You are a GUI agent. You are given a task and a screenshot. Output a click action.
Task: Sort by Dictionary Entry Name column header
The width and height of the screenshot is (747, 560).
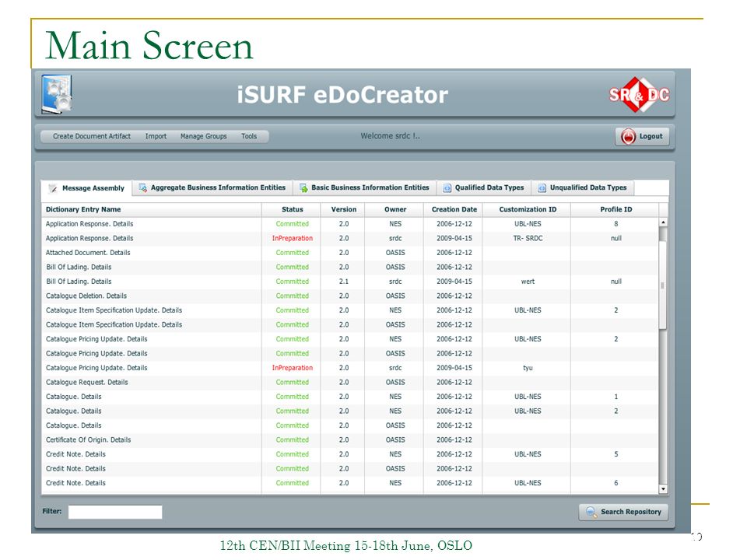coord(152,209)
